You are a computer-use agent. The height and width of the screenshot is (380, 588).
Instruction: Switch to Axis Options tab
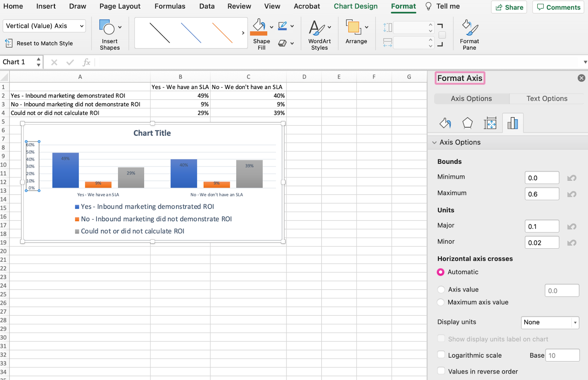coord(472,98)
